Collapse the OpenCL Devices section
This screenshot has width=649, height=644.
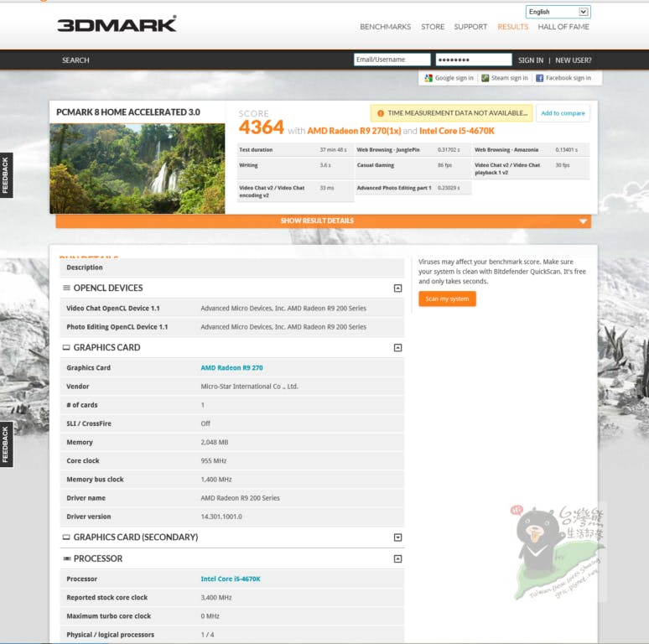tap(397, 288)
